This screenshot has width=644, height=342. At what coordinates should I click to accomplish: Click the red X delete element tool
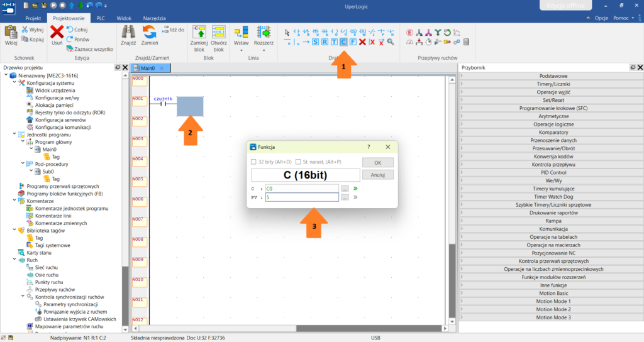pyautogui.click(x=362, y=42)
